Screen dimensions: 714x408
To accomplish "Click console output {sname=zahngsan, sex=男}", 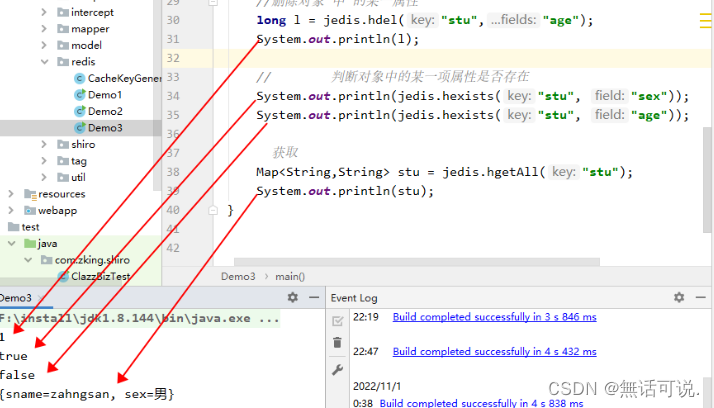I will click(87, 394).
